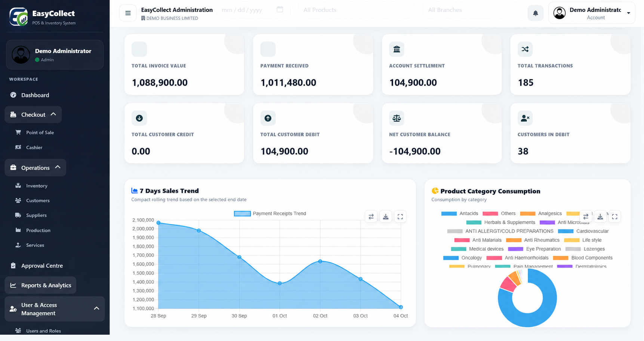Collapse the Checkout section chevron
Screen dimensions: 644x341
click(53, 114)
